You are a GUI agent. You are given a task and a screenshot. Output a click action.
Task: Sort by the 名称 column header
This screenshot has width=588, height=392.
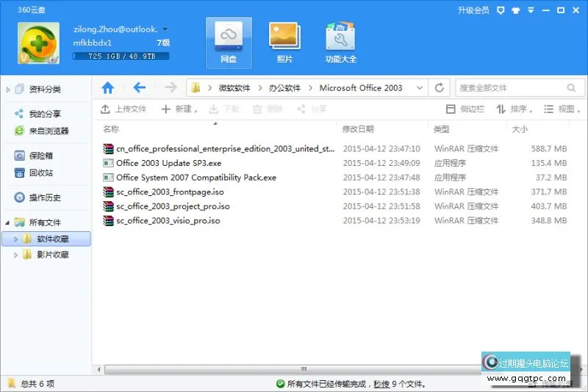coord(111,129)
